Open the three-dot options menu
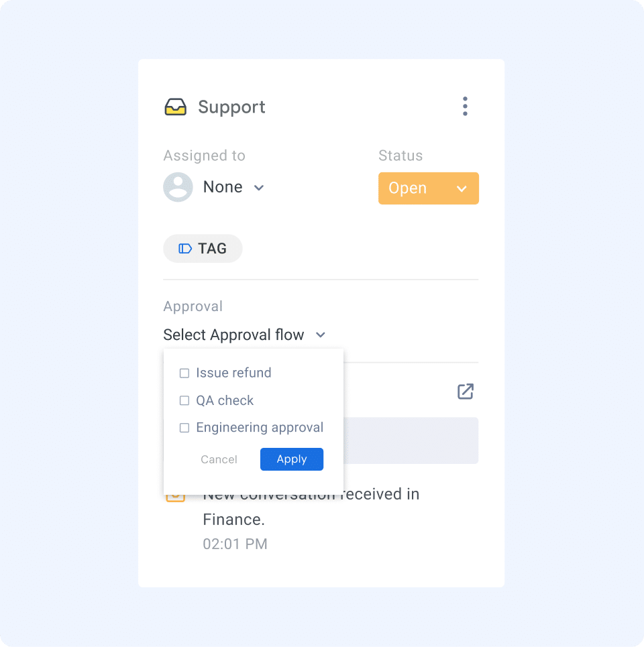644x647 pixels. tap(465, 106)
